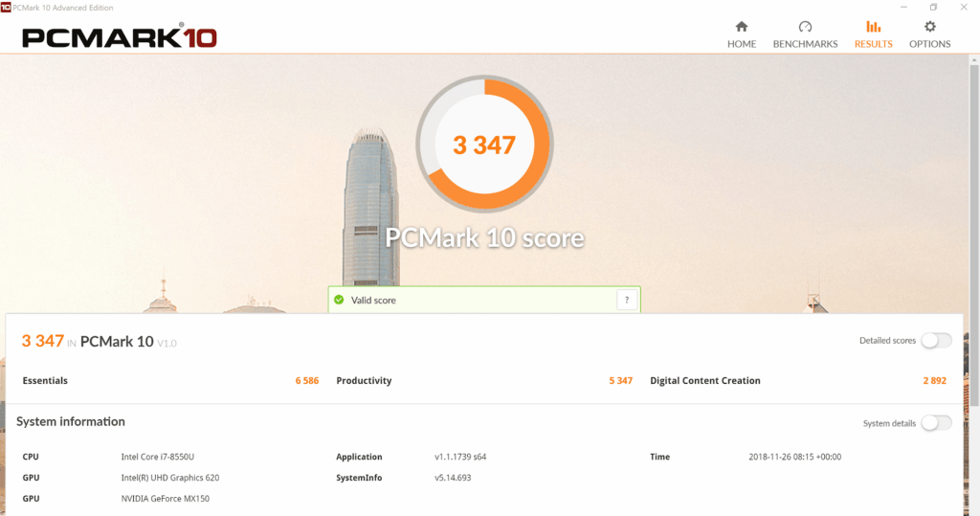The height and width of the screenshot is (516, 980).
Task: Select the Essentials score 6 586
Action: [306, 381]
